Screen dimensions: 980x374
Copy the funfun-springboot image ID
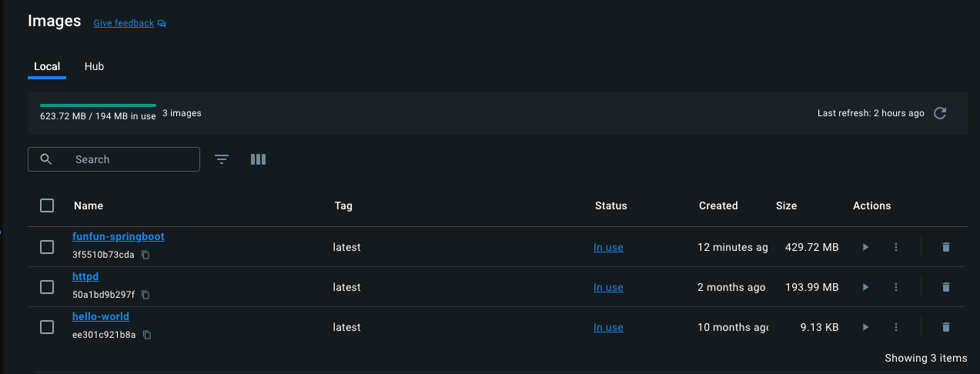(145, 255)
